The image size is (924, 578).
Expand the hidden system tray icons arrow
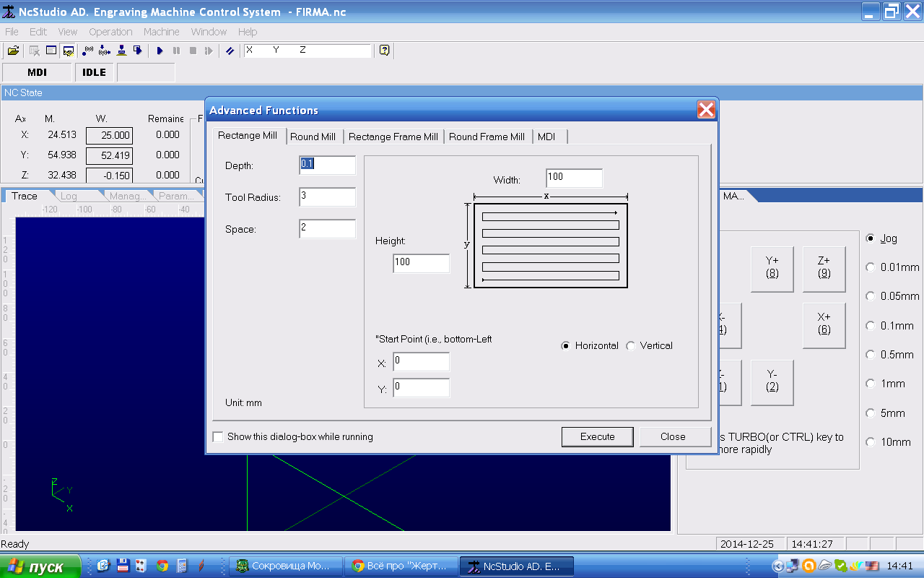click(x=778, y=566)
